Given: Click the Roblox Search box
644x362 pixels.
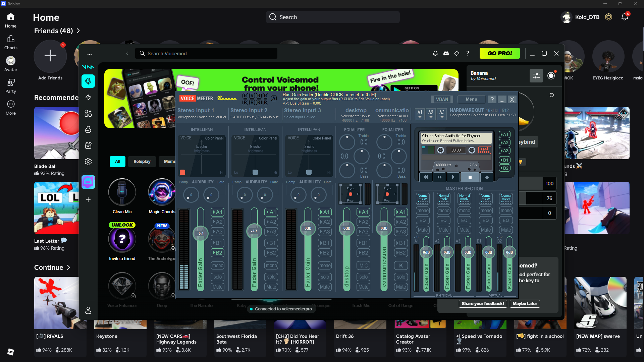Looking at the screenshot, I should pos(333,17).
